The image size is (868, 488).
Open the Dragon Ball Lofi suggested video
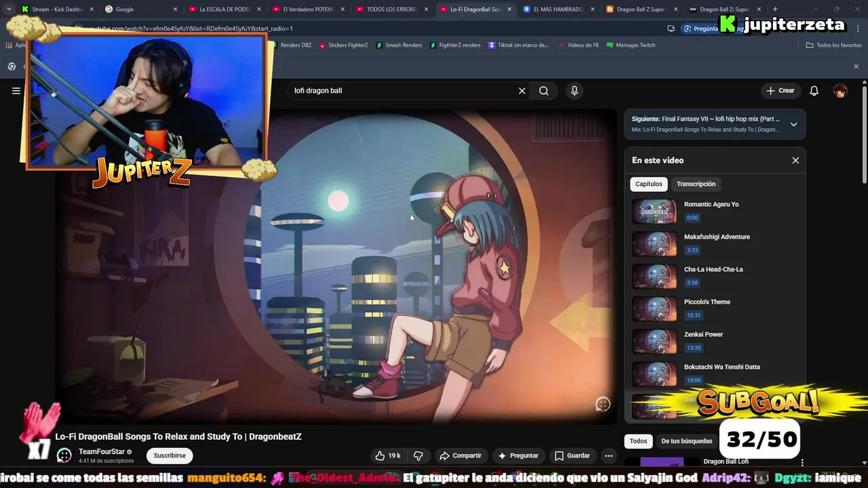726,462
